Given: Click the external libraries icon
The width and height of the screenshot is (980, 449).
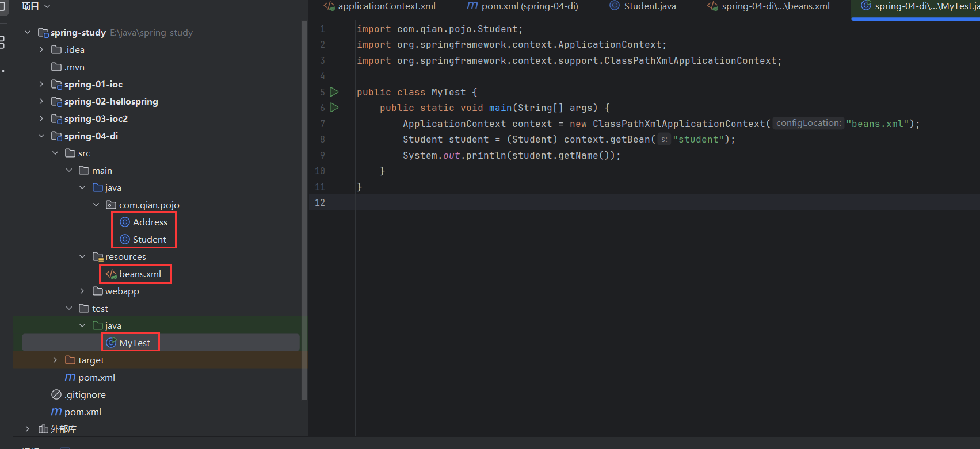Looking at the screenshot, I should point(43,429).
